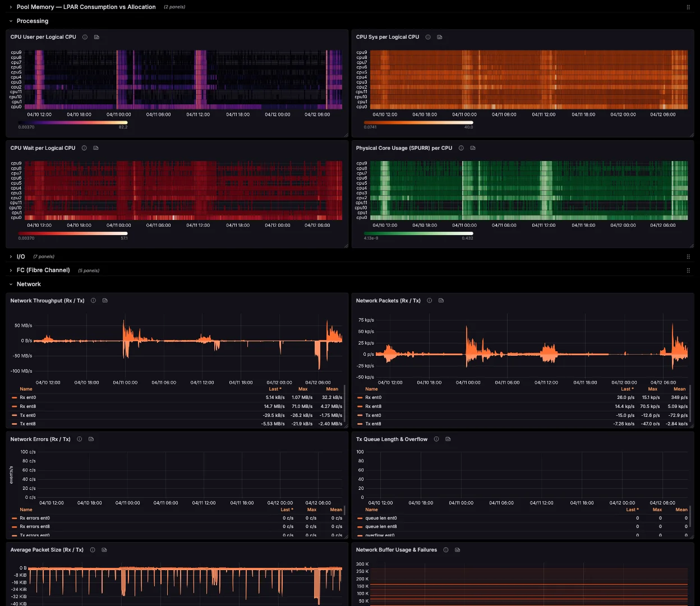Click the drag handle on the Pool Memory row
Viewport: 700px width, 606px height.
pyautogui.click(x=688, y=7)
